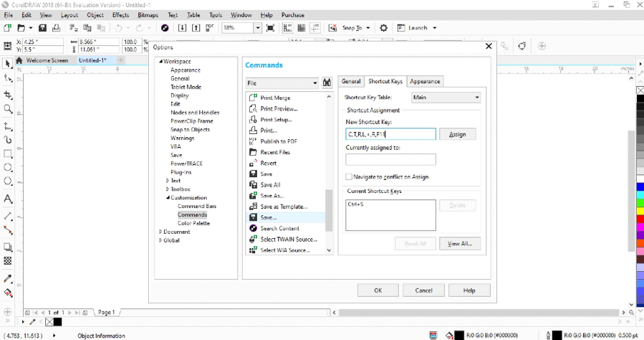Open the File command category dropdown
This screenshot has width=644, height=340.
(x=282, y=83)
